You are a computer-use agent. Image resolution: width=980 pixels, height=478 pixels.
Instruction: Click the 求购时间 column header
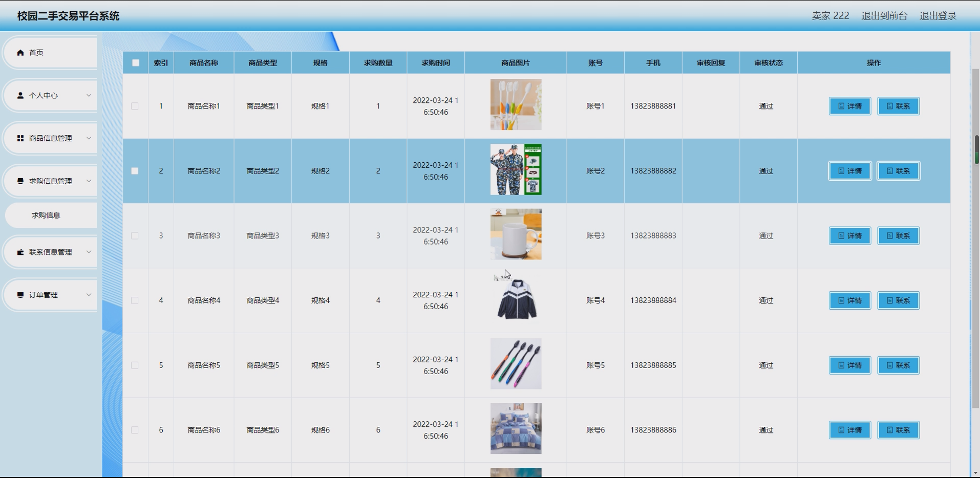tap(436, 63)
